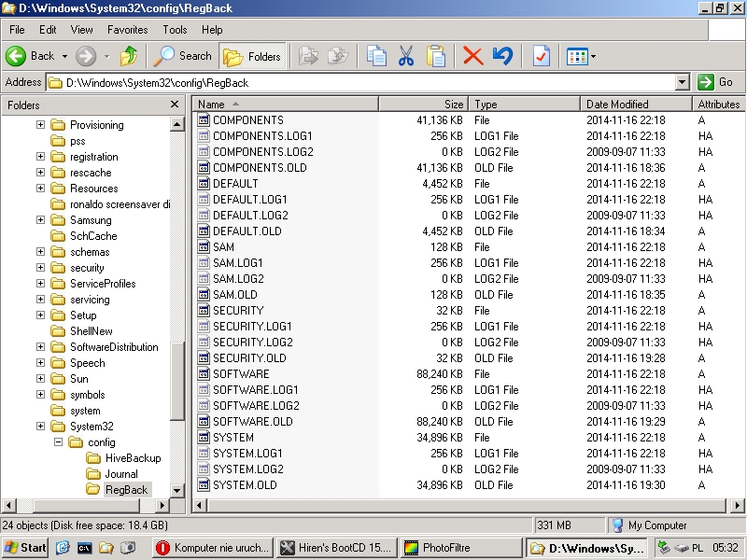Go up one folder level

coord(129,56)
